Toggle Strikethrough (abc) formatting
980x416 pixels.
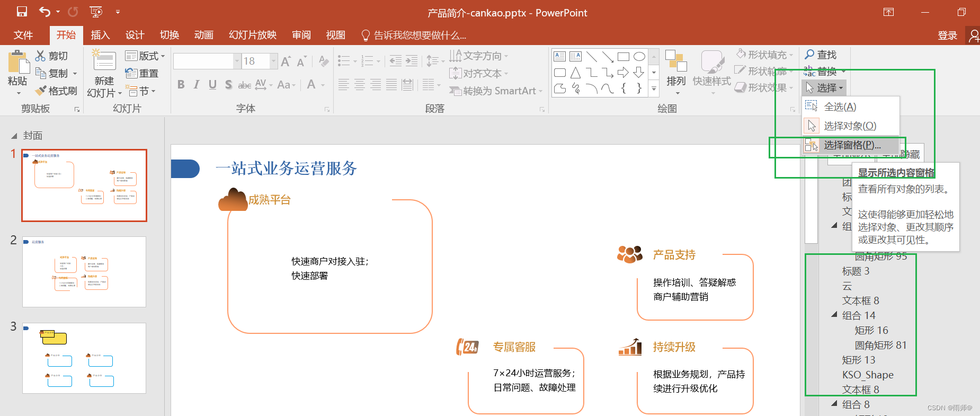244,85
